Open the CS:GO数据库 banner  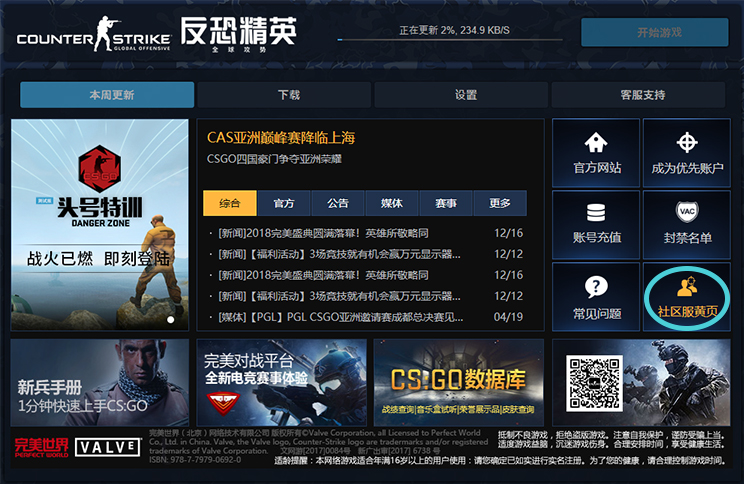pos(458,382)
